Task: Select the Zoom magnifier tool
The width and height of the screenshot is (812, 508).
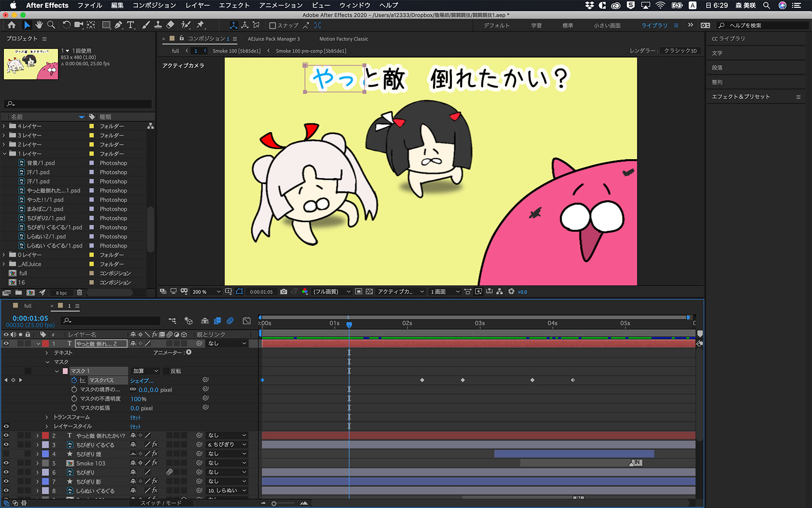Action: pyautogui.click(x=51, y=25)
